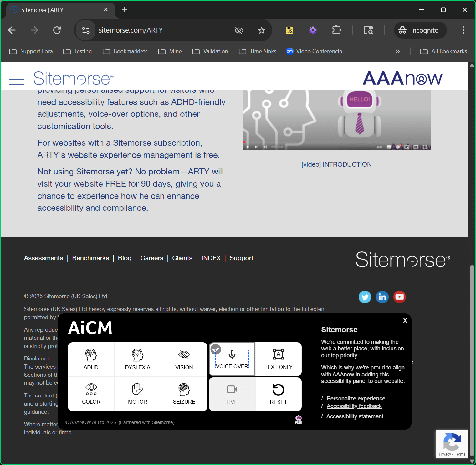Click the AAAnow logo
476x465 pixels.
[x=402, y=78]
